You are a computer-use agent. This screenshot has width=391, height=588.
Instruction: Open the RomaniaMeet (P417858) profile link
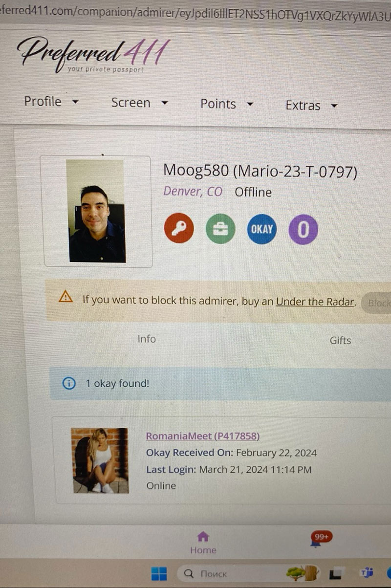203,436
